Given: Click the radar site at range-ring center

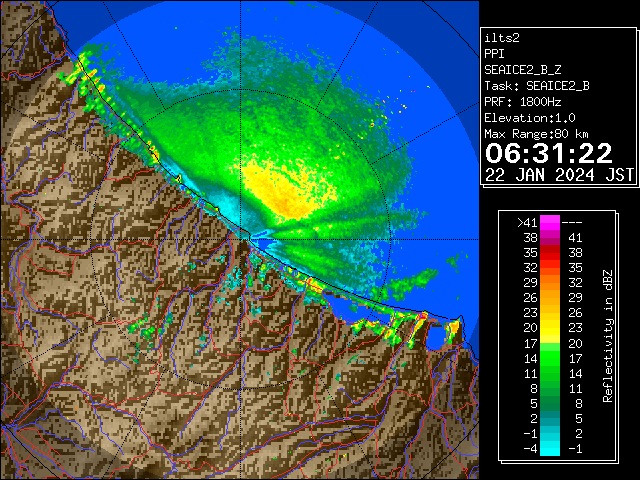Looking at the screenshot, I should pyautogui.click(x=241, y=239).
